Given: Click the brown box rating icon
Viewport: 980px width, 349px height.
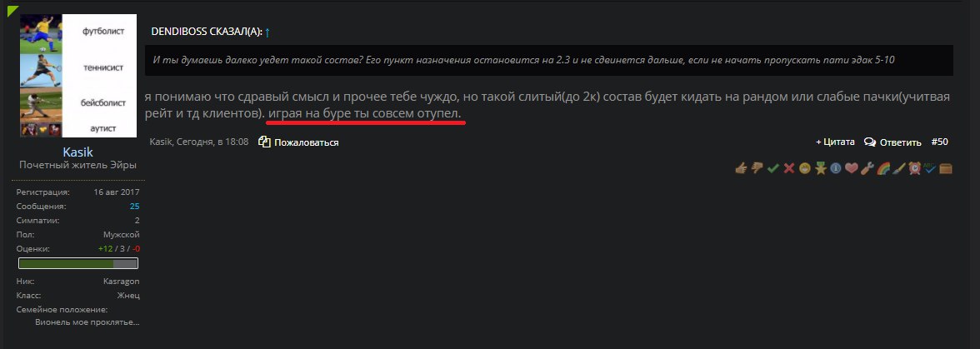Looking at the screenshot, I should coord(946,168).
